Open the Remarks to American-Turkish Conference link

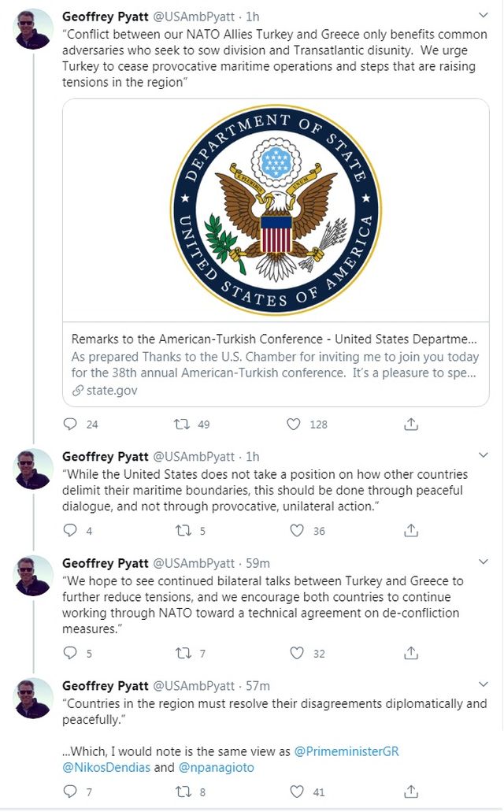click(x=276, y=340)
